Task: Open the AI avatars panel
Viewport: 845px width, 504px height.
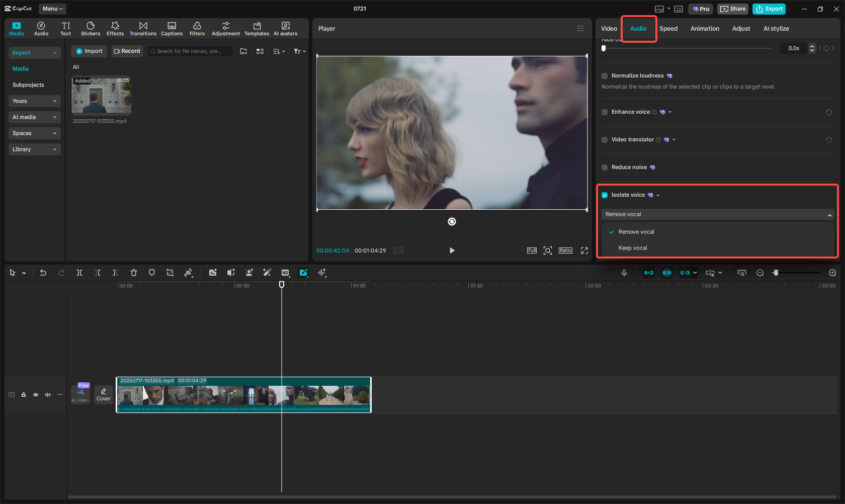Action: click(x=285, y=28)
